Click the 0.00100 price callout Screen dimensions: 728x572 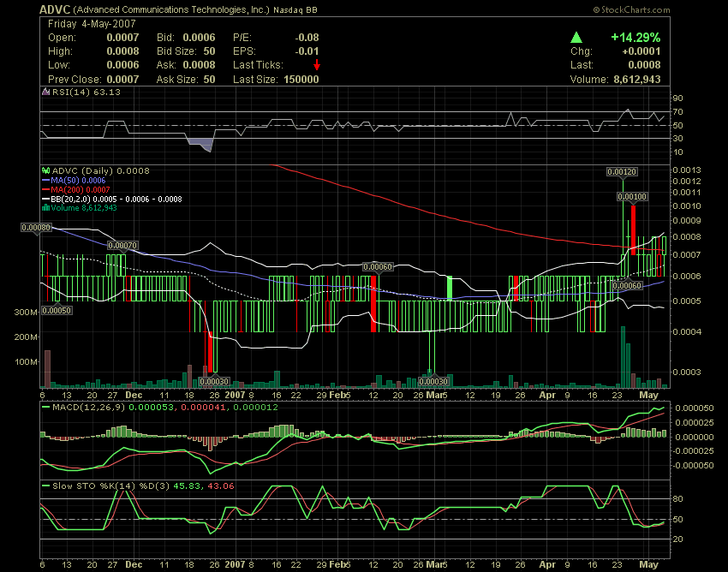click(632, 197)
